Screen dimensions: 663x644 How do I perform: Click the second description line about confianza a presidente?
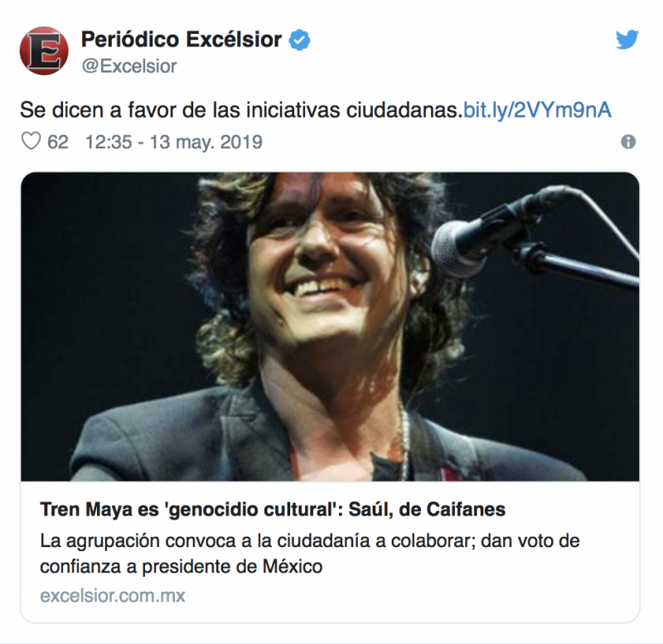point(181,567)
